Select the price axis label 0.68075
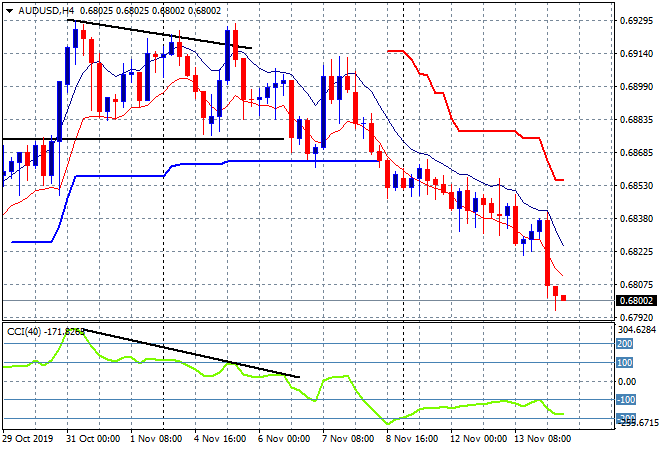Viewport: 660px width, 450px height. 637,285
